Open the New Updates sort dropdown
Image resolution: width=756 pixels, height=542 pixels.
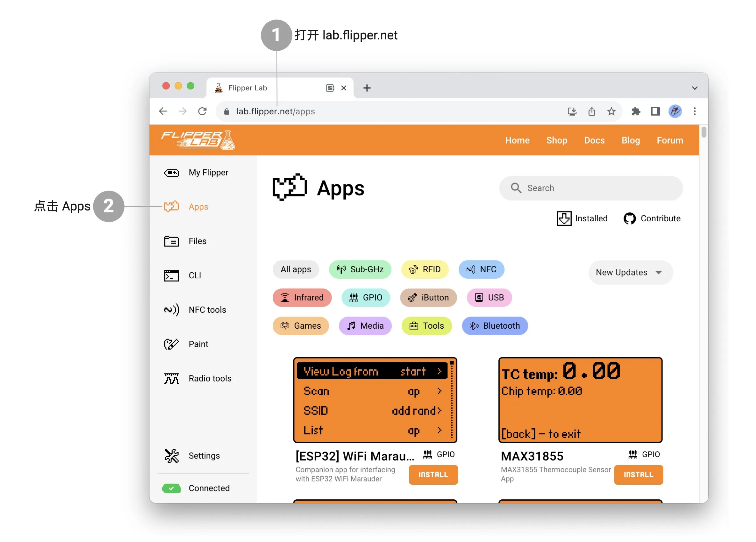630,272
